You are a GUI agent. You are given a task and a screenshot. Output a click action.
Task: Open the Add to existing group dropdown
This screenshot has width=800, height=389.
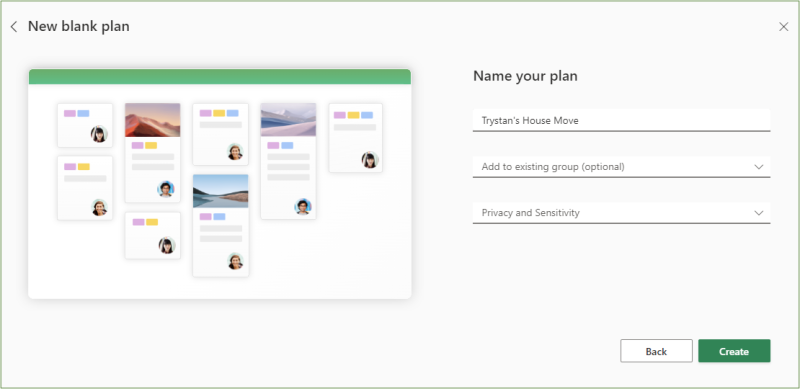pos(621,167)
